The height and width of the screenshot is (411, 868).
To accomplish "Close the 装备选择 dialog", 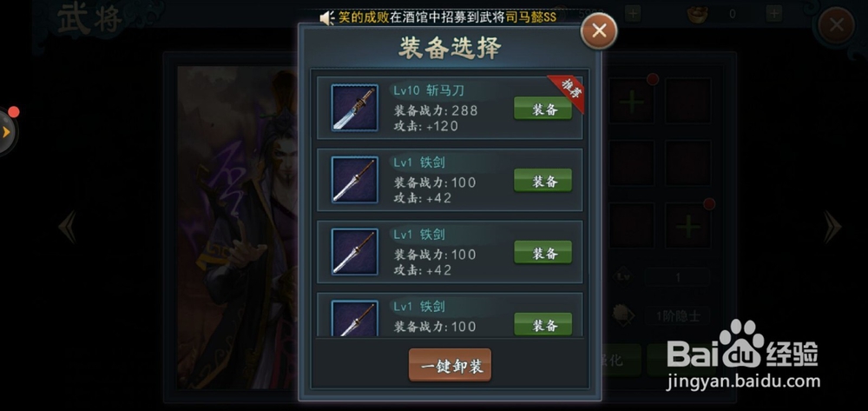I will (599, 30).
